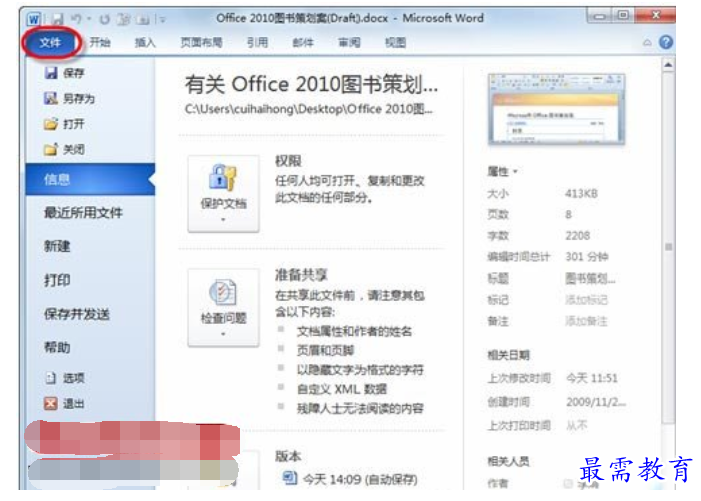The height and width of the screenshot is (501, 701).
Task: Open the 文件 tab
Action: (50, 43)
